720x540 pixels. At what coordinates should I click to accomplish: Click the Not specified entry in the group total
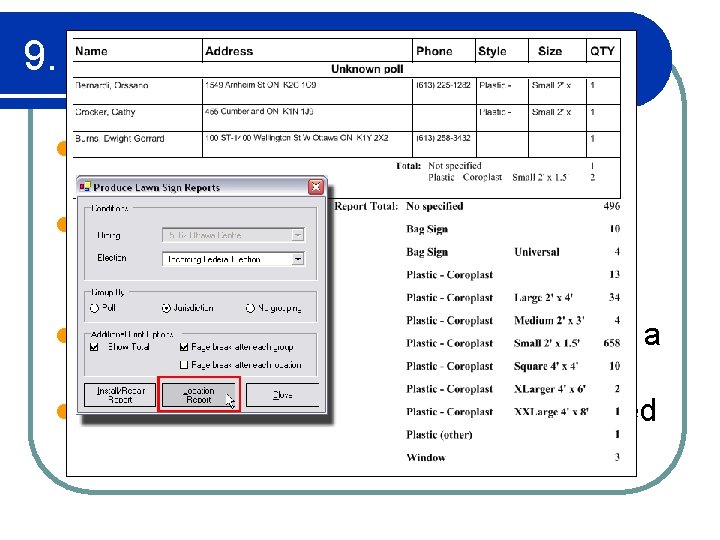click(455, 166)
